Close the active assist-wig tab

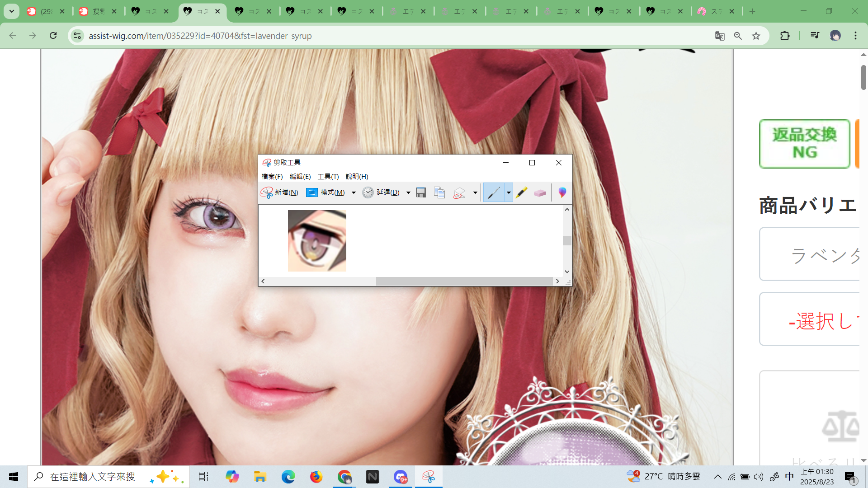point(217,11)
